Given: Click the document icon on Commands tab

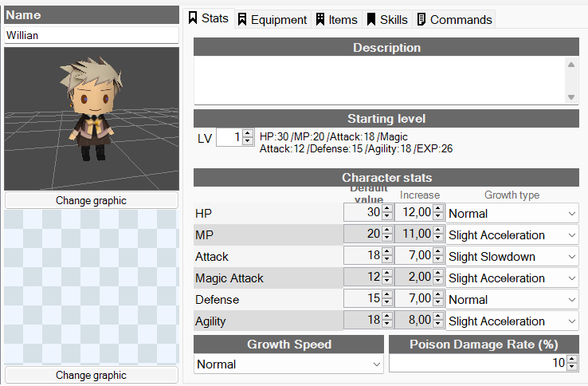Looking at the screenshot, I should click(421, 20).
